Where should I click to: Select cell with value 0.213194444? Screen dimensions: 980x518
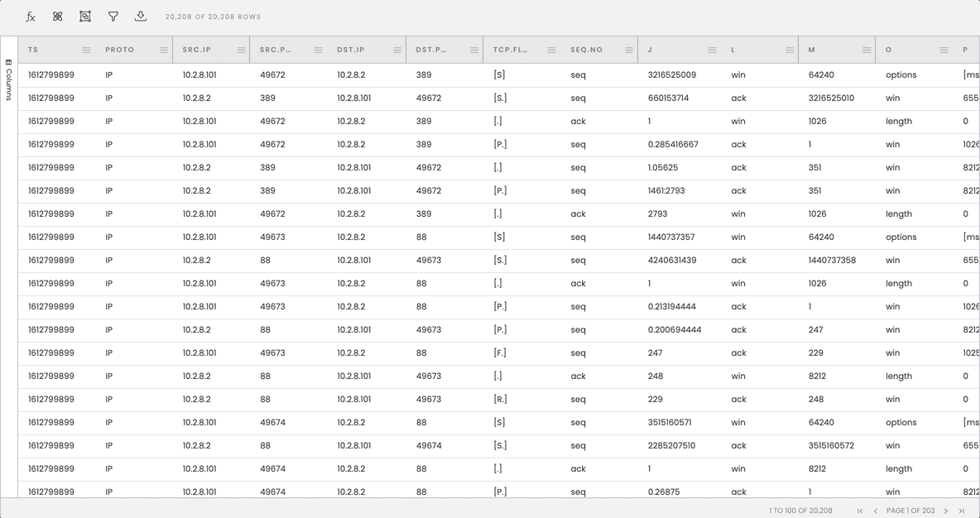click(672, 306)
